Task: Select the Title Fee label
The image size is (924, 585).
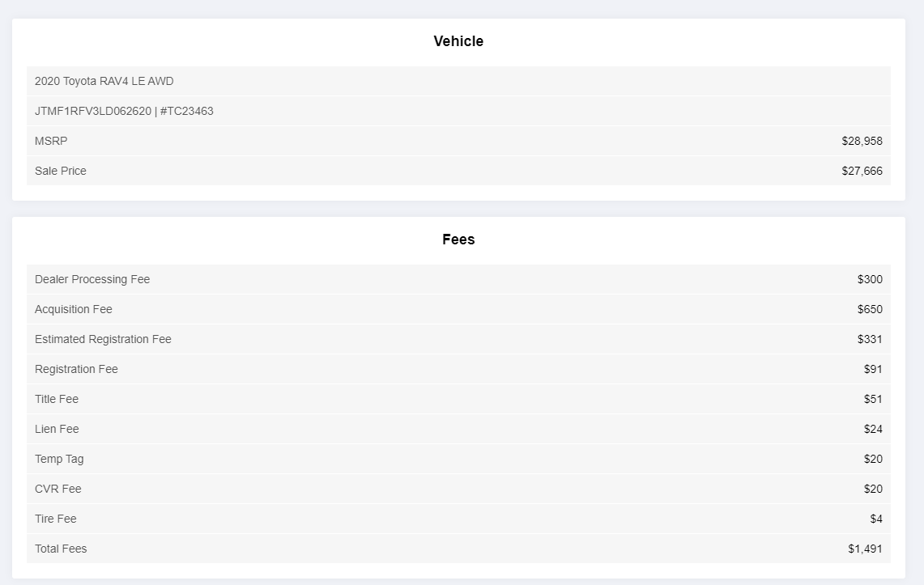Action: [x=57, y=400]
